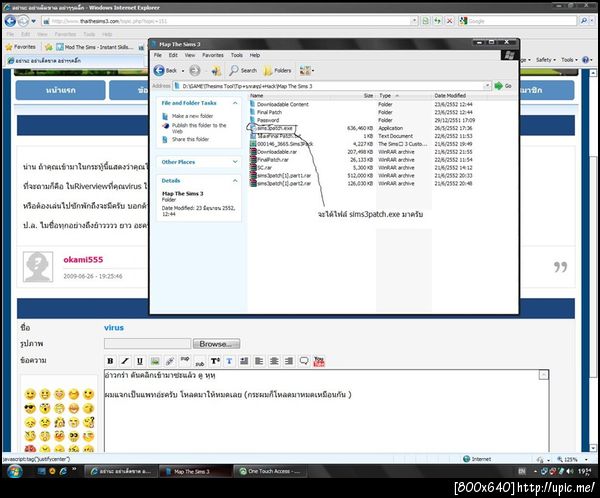Screen dimensions: 600x498
Task: Collapse the File and Folder Tasks panel
Action: click(x=235, y=103)
